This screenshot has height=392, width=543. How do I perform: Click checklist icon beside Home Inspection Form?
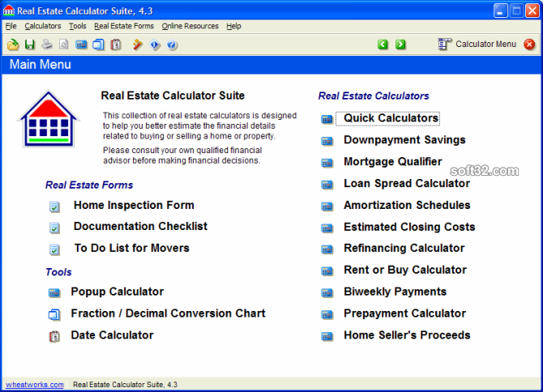click(54, 207)
